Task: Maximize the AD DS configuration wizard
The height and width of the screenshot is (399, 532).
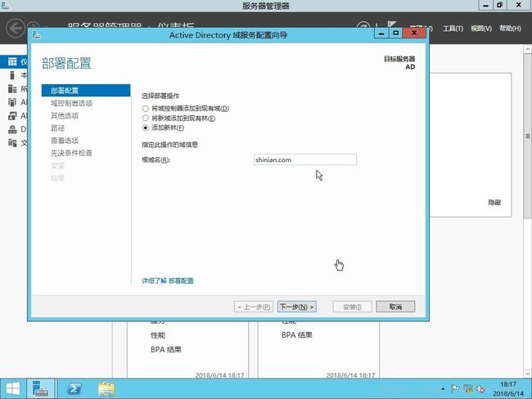Action: 395,33
